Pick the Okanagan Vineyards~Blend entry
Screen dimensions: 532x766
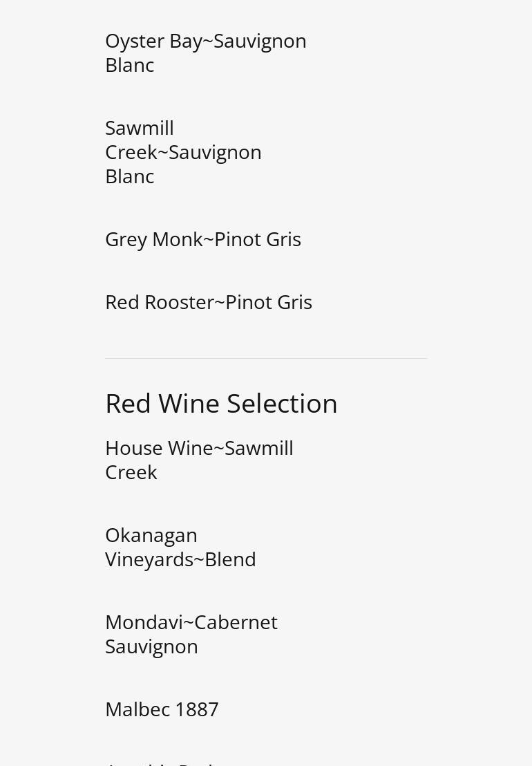click(180, 547)
